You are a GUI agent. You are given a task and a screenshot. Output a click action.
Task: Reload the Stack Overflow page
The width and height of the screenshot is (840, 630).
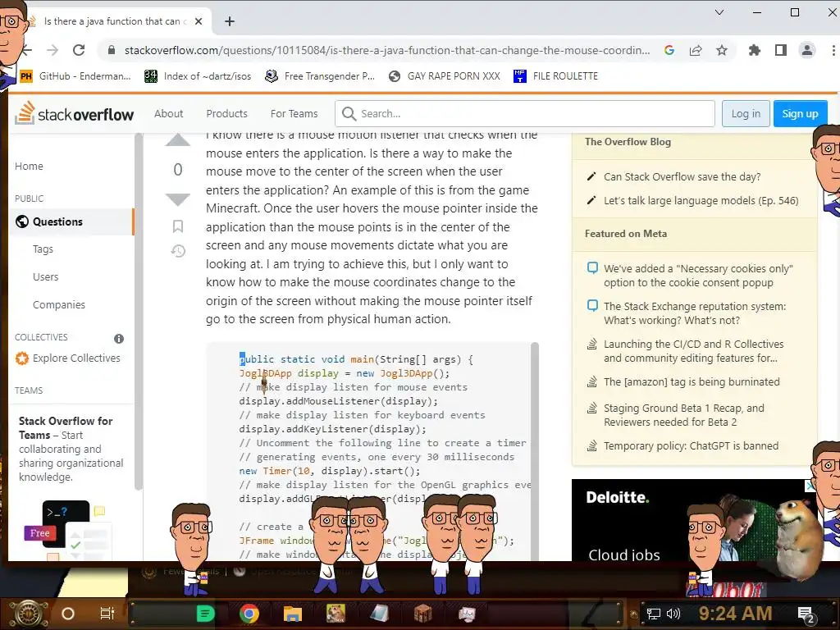(79, 50)
